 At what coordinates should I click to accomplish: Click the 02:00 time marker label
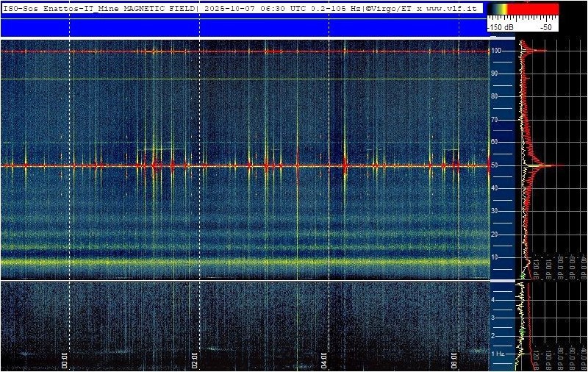(194, 360)
